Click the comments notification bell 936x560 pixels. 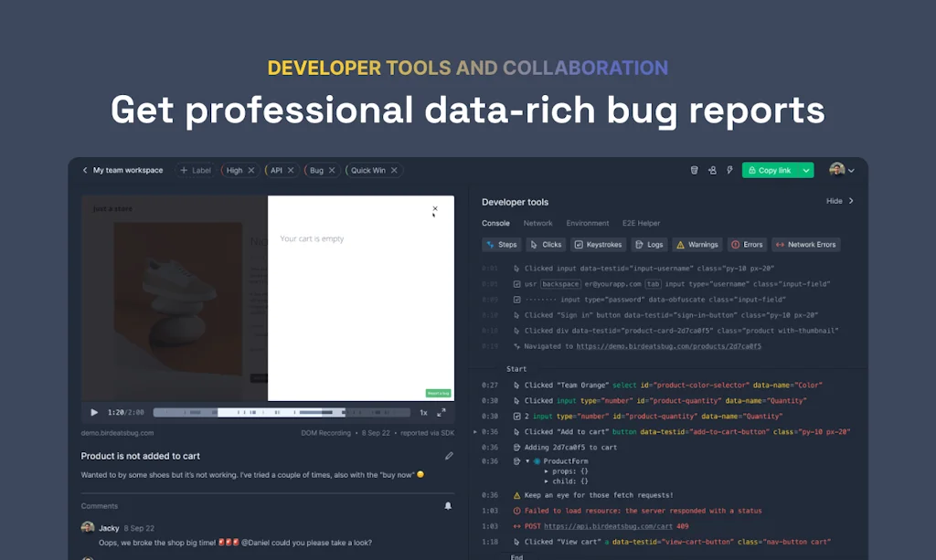tap(448, 506)
